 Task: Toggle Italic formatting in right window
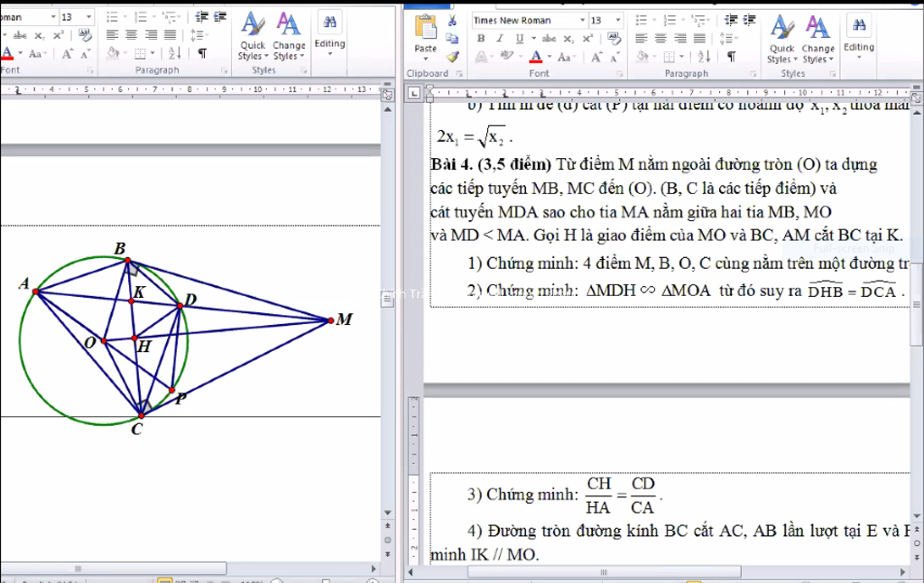(500, 38)
